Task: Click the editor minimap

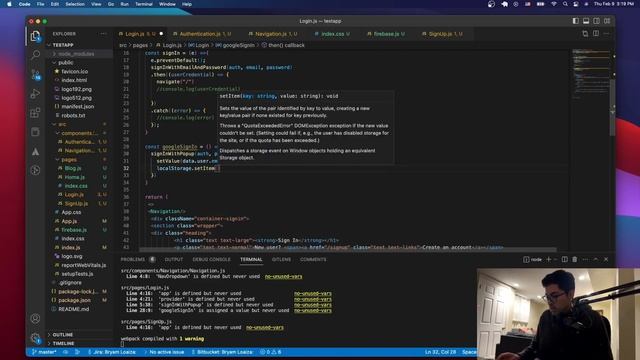Action: tap(590, 73)
